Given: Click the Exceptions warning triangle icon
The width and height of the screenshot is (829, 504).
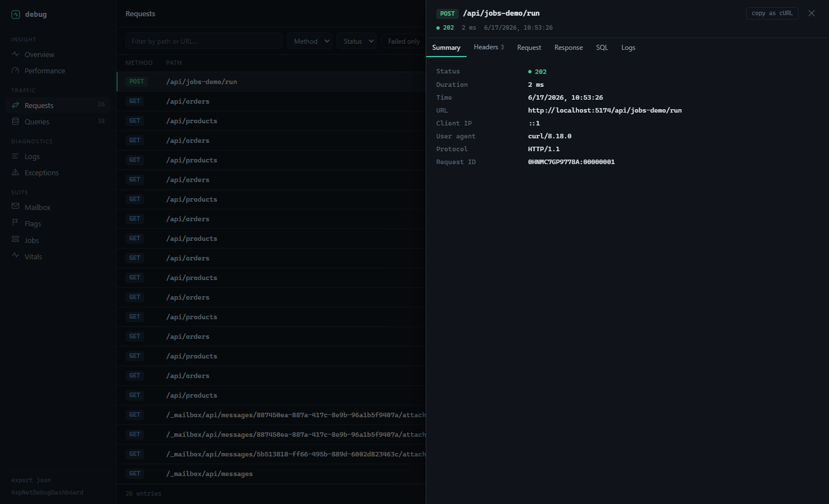Looking at the screenshot, I should 15,172.
